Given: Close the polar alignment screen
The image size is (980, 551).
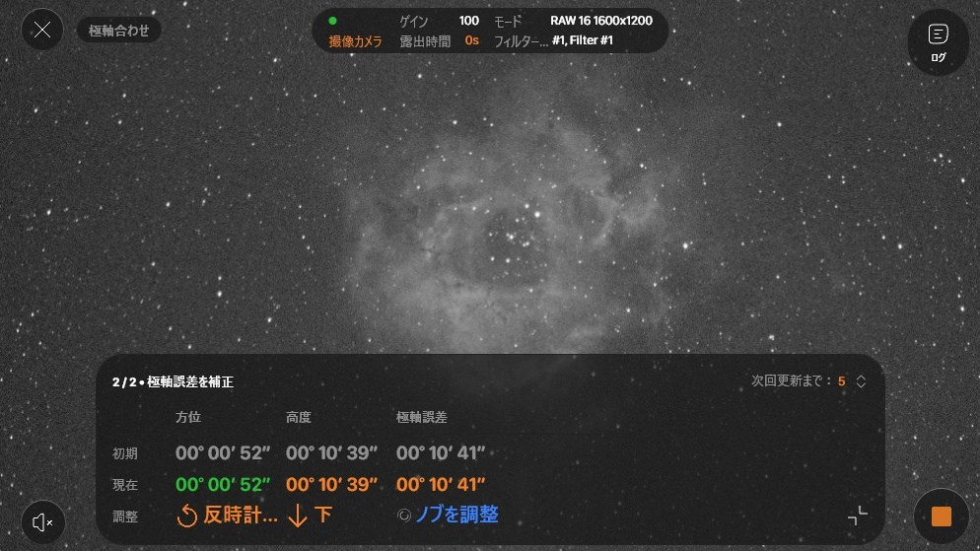Looking at the screenshot, I should [x=41, y=30].
